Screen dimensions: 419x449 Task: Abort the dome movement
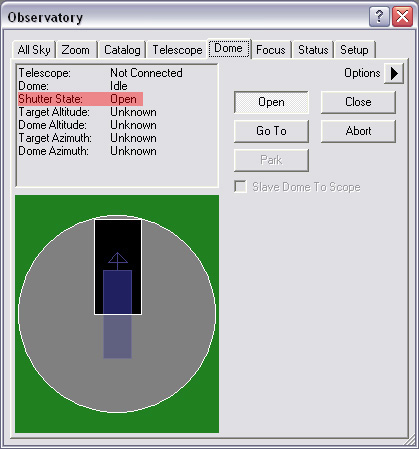pos(358,131)
